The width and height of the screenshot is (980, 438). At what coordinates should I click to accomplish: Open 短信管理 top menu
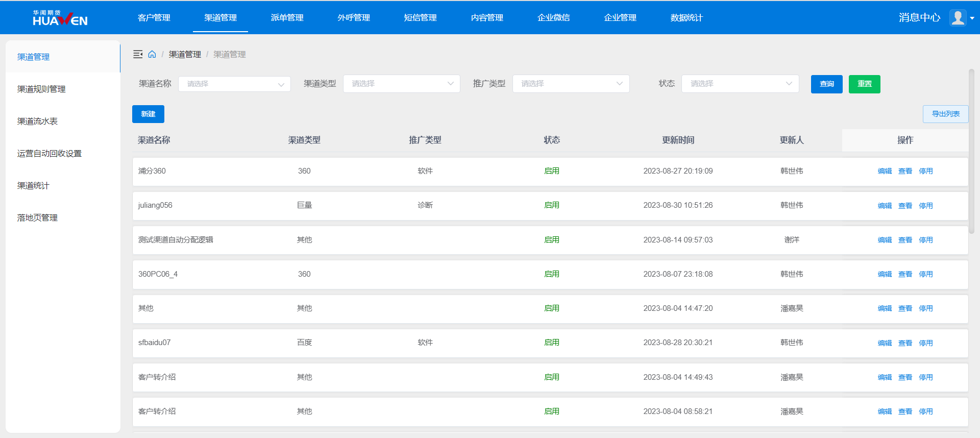pos(421,18)
